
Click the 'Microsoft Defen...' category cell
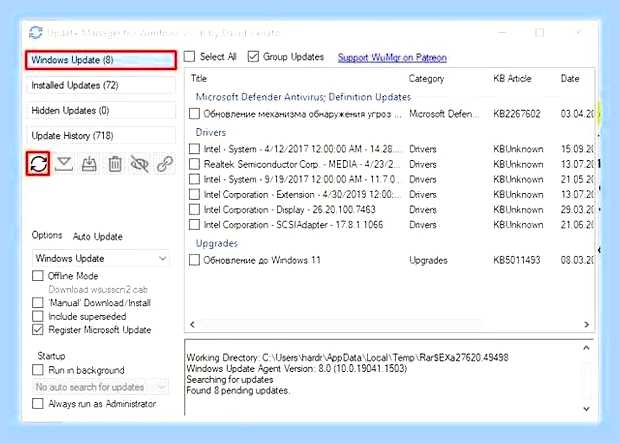click(x=444, y=114)
